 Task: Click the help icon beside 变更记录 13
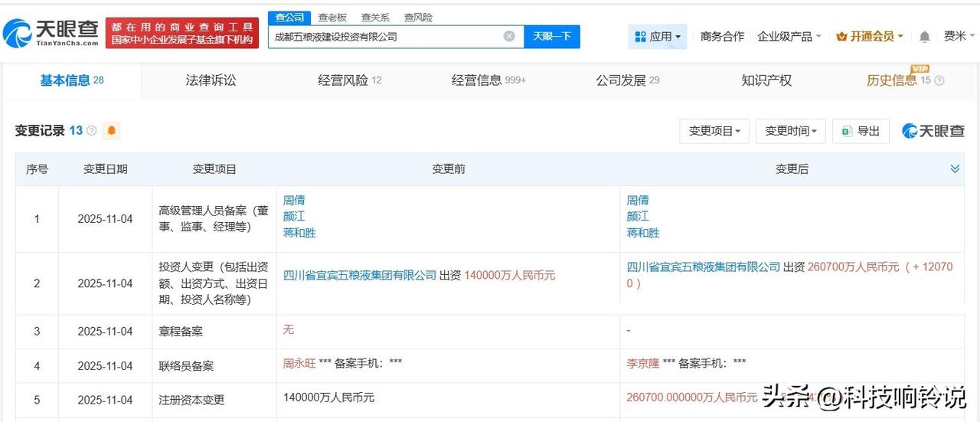tap(92, 131)
